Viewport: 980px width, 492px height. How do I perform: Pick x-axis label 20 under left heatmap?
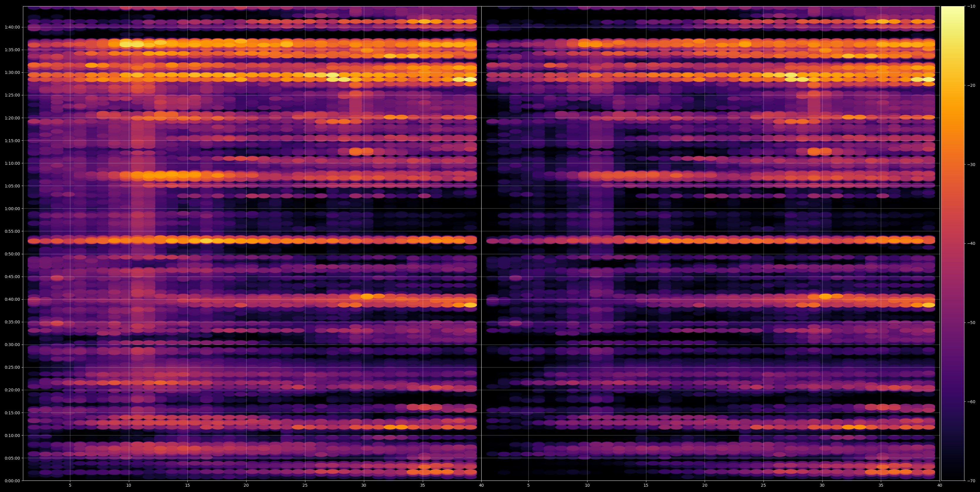246,486
